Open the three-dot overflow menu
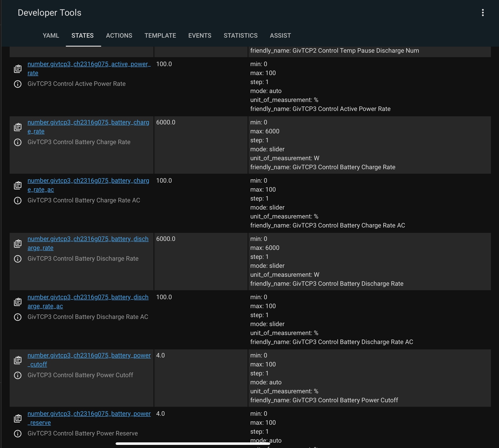The height and width of the screenshot is (448, 499). click(x=483, y=13)
